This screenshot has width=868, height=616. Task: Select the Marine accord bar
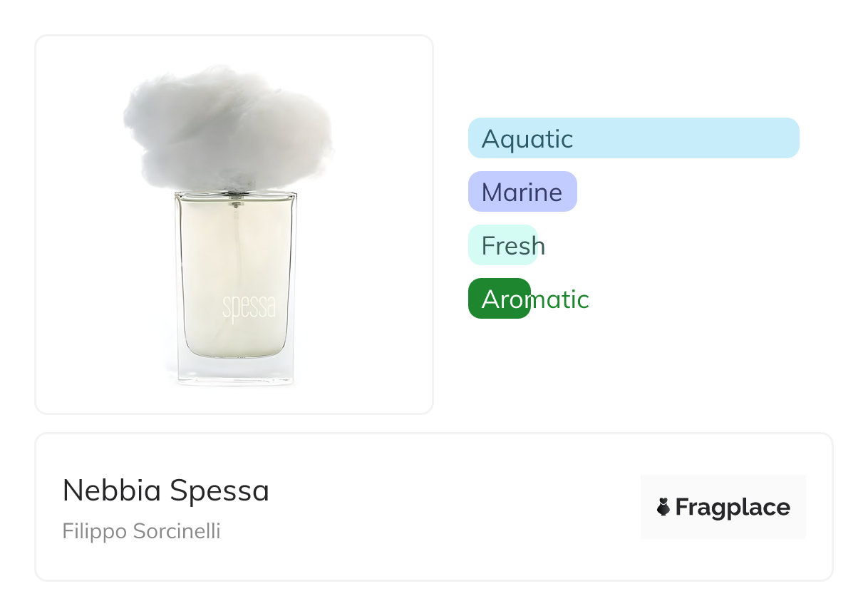tap(522, 191)
